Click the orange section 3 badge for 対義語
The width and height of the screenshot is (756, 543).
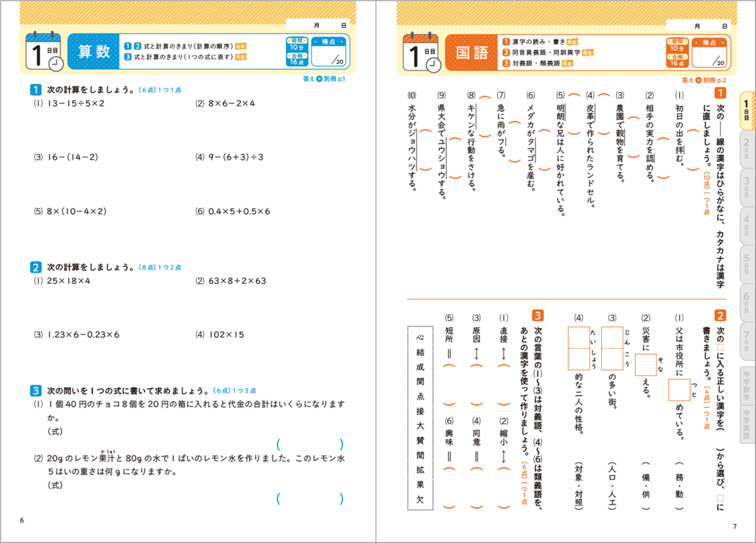point(538,315)
